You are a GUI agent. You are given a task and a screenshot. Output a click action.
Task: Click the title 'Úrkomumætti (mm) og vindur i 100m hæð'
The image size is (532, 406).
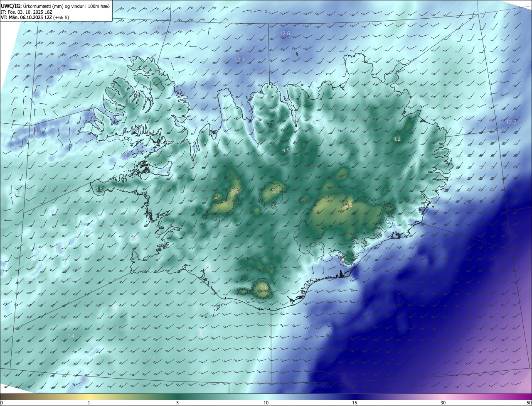click(66, 6)
